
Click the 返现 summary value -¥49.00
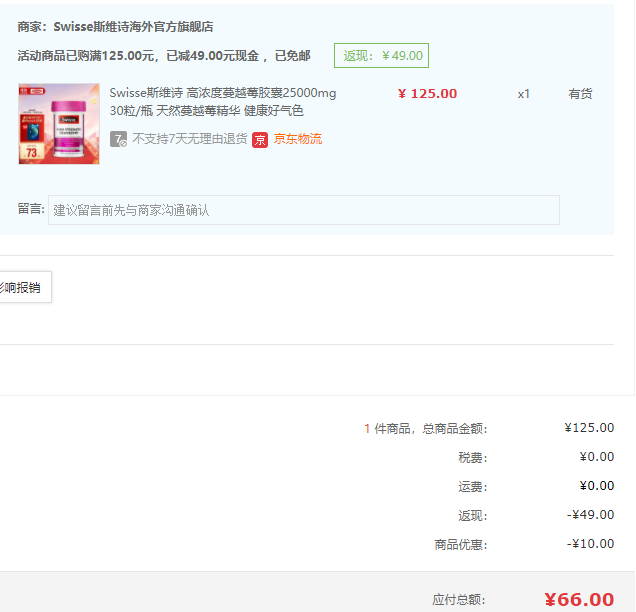590,515
